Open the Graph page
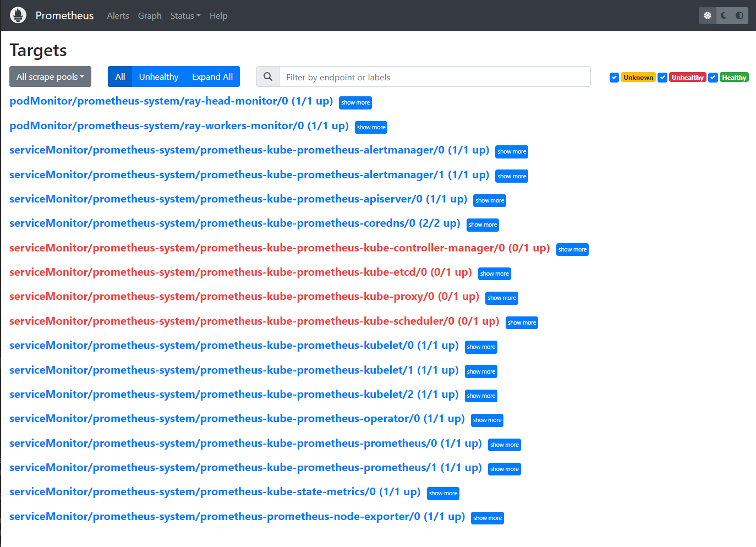The width and height of the screenshot is (756, 547). coord(150,15)
